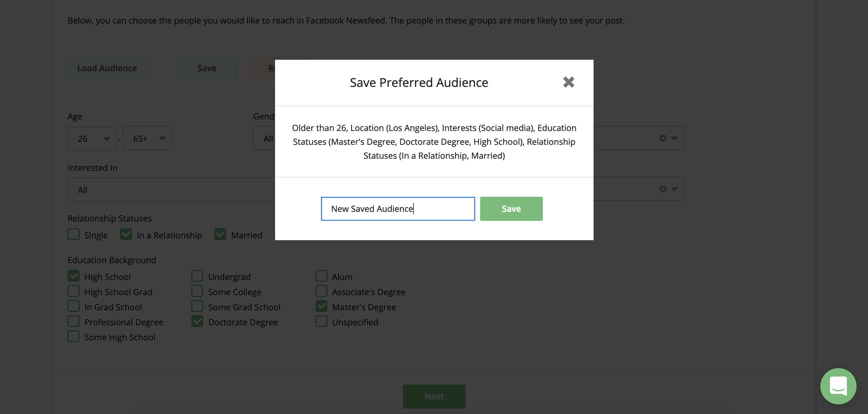Open the Intercom chat bubble
Screen dimensions: 868x414
(x=839, y=386)
